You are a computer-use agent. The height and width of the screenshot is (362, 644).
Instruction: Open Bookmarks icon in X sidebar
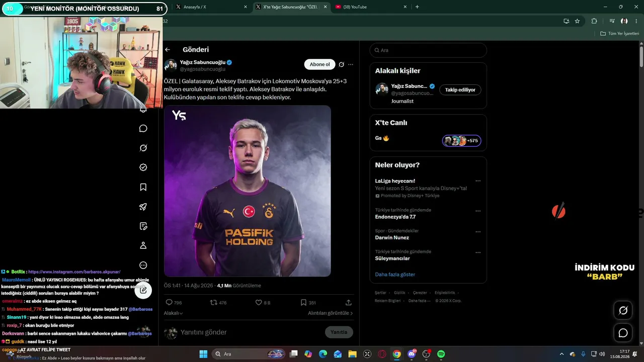[x=143, y=187]
